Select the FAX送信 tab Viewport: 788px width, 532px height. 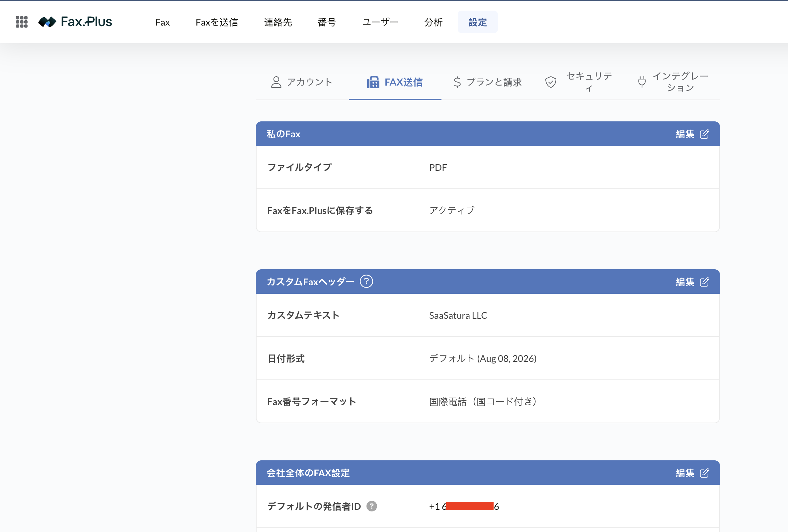coord(395,82)
